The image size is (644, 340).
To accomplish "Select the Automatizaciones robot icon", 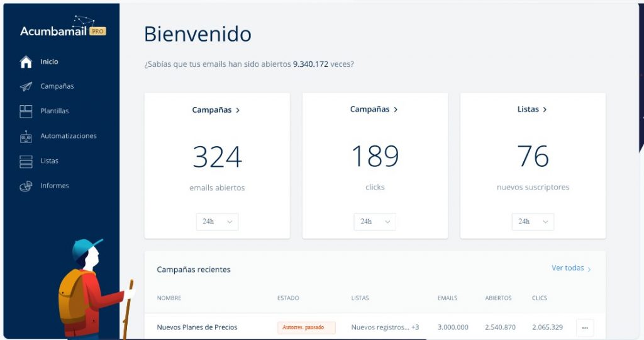I will (26, 136).
